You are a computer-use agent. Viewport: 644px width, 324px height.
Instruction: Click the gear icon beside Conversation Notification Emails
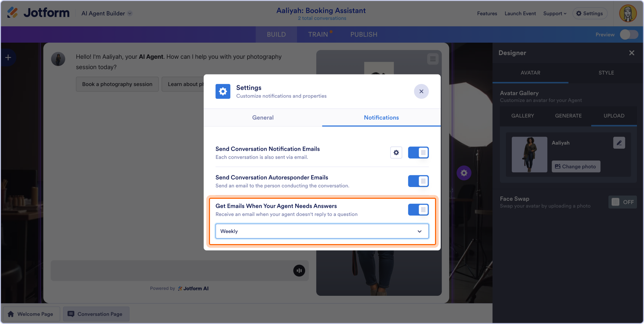[x=396, y=152]
